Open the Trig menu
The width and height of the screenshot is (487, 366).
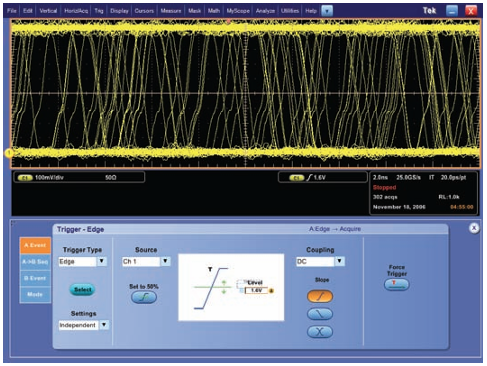pos(99,11)
